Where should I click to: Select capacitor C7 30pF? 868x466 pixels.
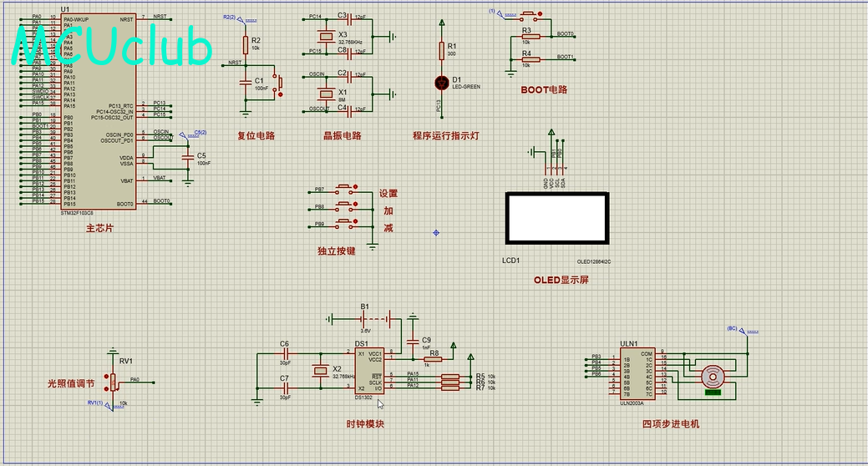point(286,387)
